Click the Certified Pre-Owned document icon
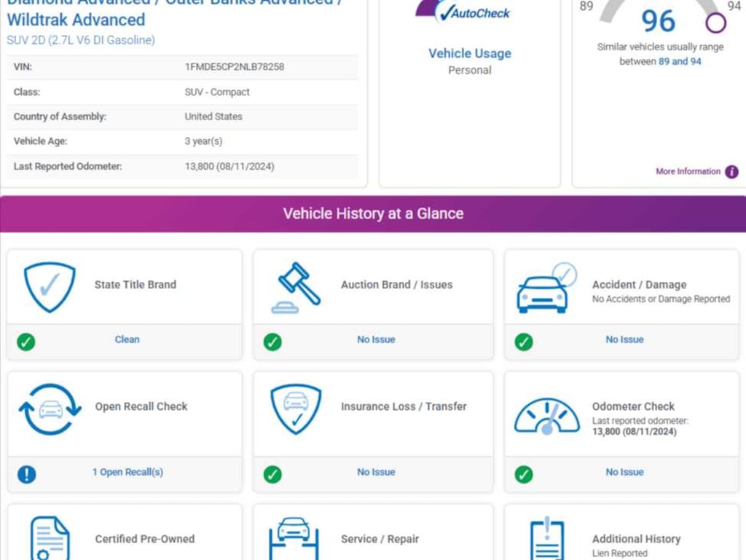746x560 pixels. coord(50,538)
